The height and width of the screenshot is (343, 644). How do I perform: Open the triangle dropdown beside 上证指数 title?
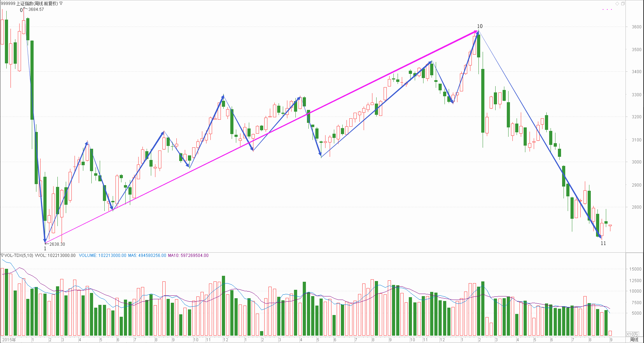click(x=61, y=3)
